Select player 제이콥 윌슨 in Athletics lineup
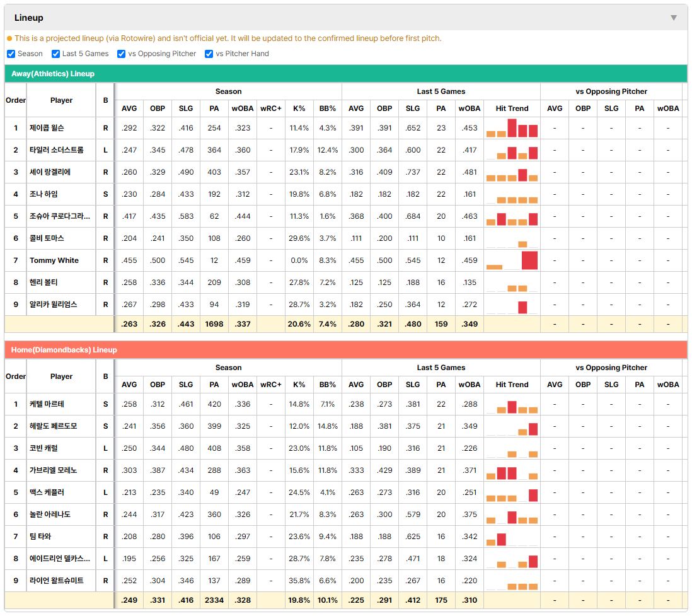This screenshot has width=692, height=616. click(x=47, y=128)
